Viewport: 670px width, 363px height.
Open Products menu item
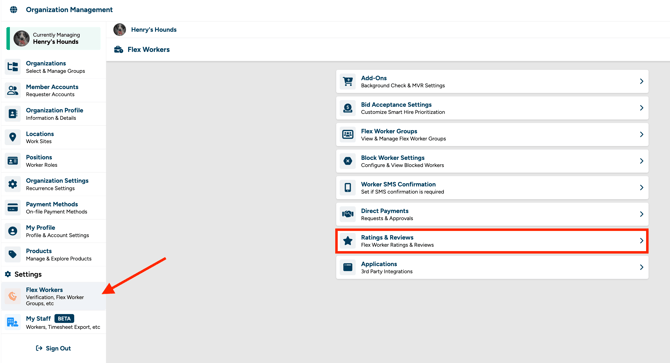53,255
